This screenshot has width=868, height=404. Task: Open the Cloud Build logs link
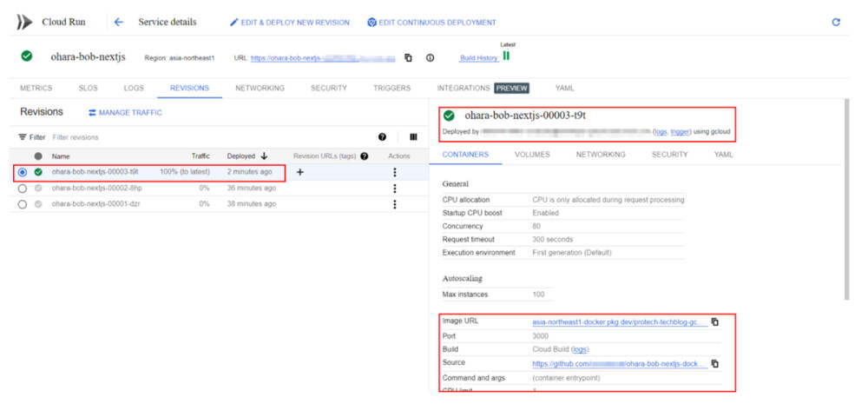580,349
